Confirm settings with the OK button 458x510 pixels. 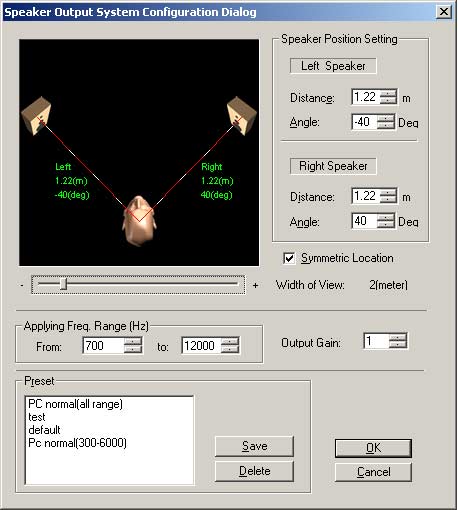[x=373, y=448]
